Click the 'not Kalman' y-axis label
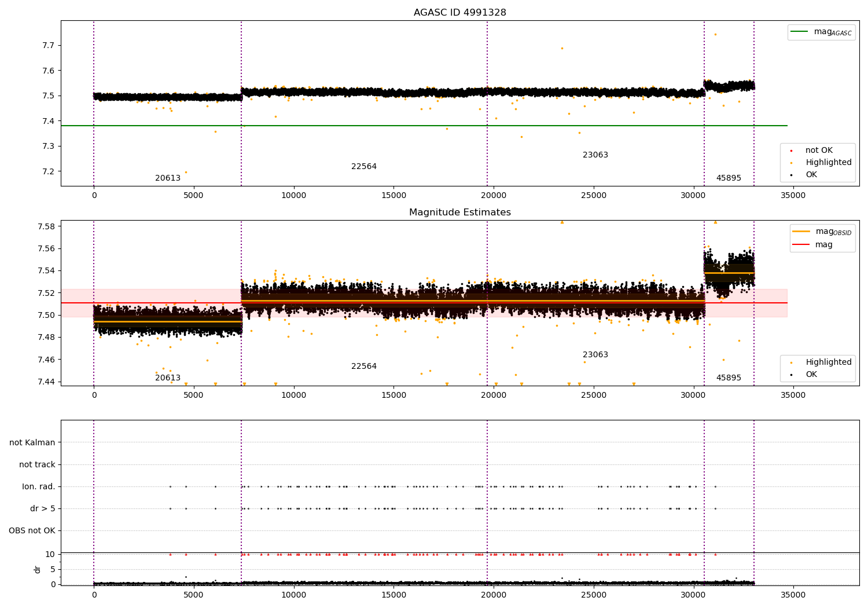 [x=32, y=442]
